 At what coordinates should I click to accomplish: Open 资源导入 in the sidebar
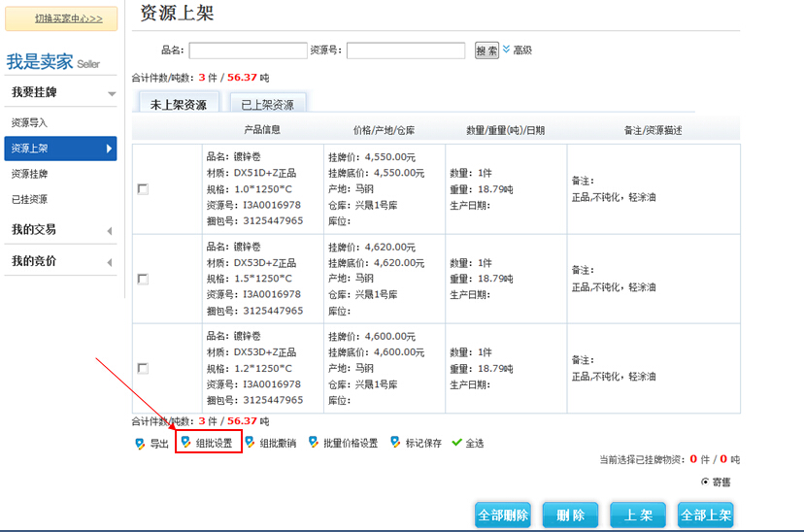point(29,123)
